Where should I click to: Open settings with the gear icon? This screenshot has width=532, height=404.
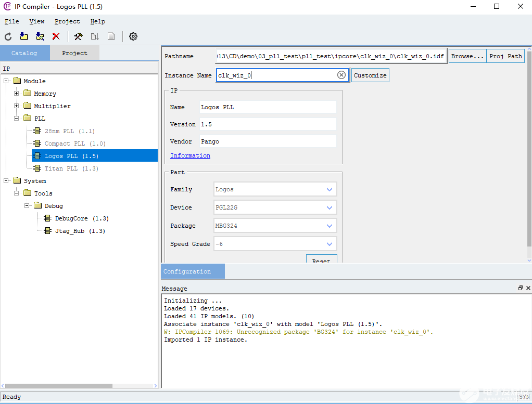(x=133, y=36)
